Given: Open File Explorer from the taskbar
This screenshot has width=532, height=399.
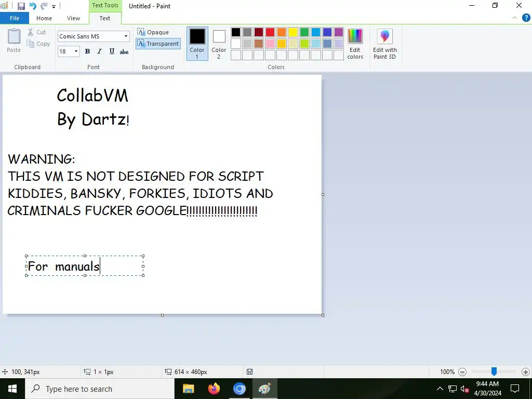Looking at the screenshot, I should click(188, 389).
